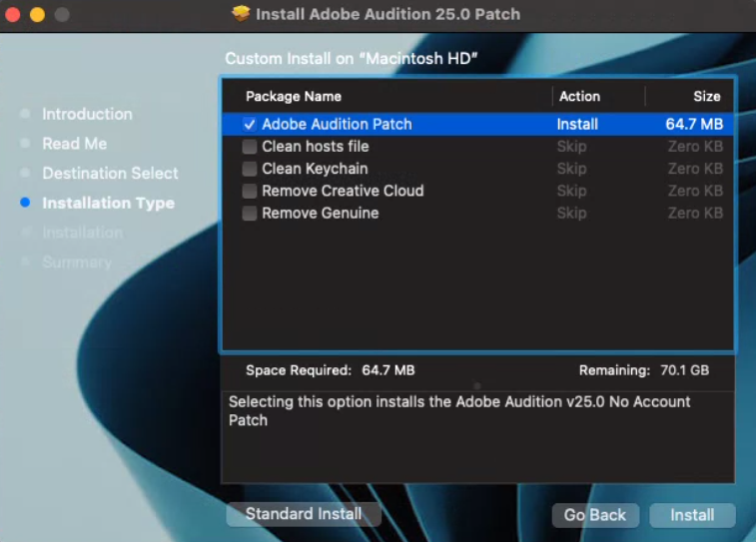
Task: Check the Remove Creative Cloud option
Action: [x=250, y=191]
